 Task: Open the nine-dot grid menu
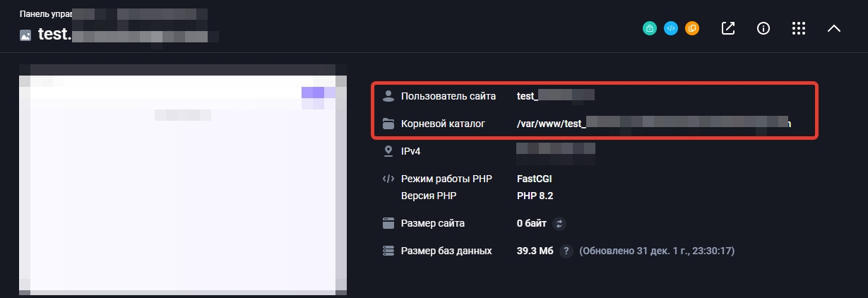pos(799,29)
